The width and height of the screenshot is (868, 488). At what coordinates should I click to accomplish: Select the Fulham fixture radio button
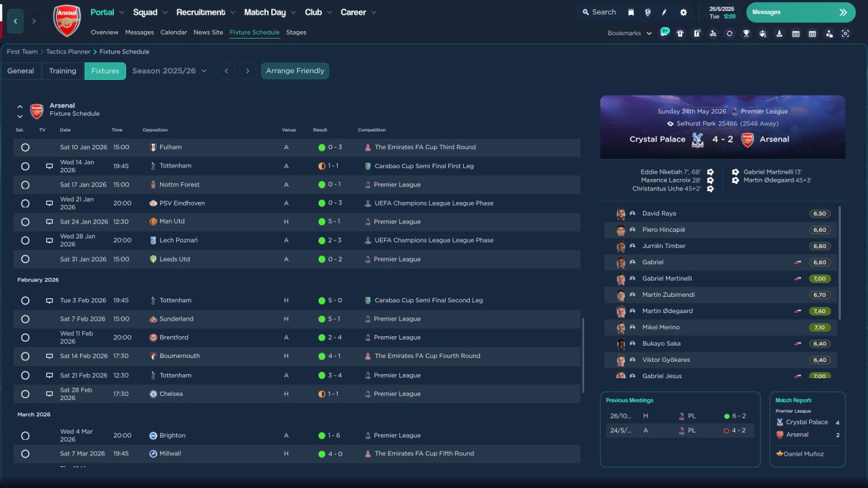tap(25, 147)
